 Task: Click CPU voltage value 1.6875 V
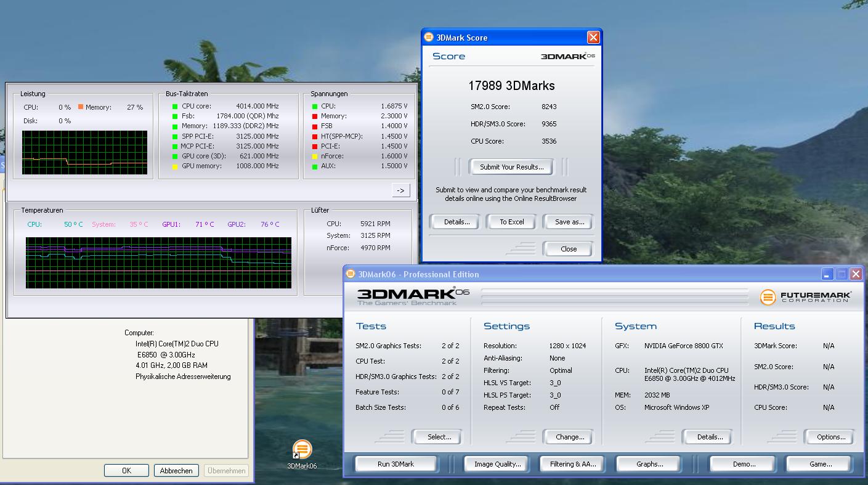394,107
